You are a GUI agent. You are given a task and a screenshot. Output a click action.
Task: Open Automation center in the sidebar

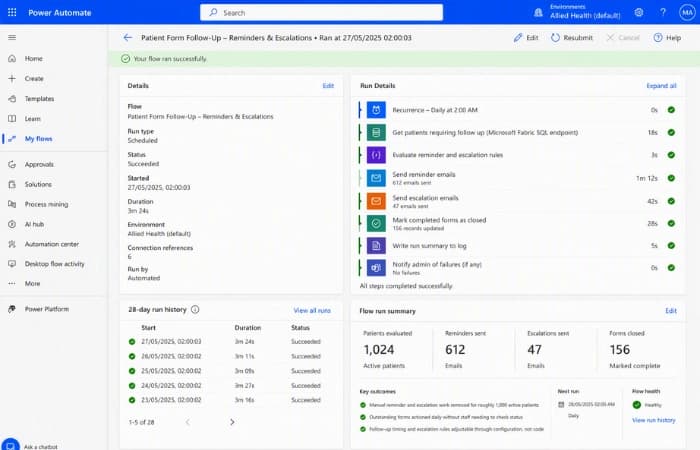pos(54,244)
